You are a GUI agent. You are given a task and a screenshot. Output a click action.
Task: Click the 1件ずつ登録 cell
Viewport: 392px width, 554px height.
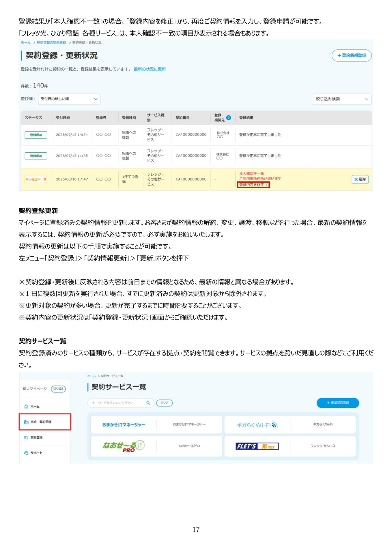coord(130,179)
